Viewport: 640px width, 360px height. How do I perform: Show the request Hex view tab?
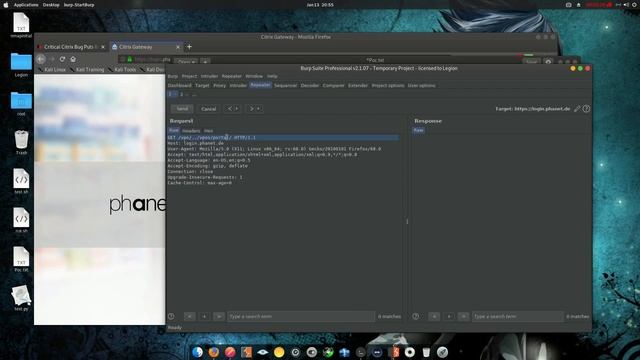pyautogui.click(x=208, y=131)
